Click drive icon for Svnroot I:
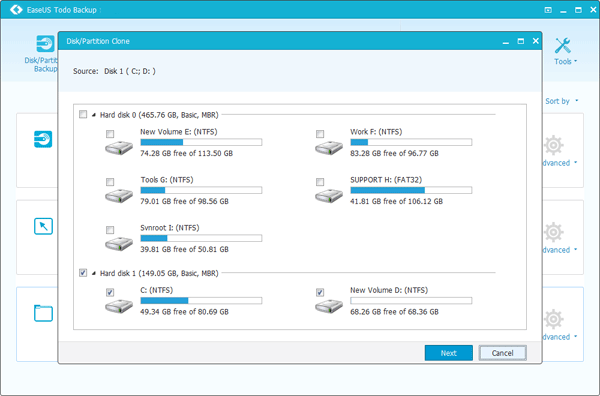The image size is (600, 396). pos(119,244)
